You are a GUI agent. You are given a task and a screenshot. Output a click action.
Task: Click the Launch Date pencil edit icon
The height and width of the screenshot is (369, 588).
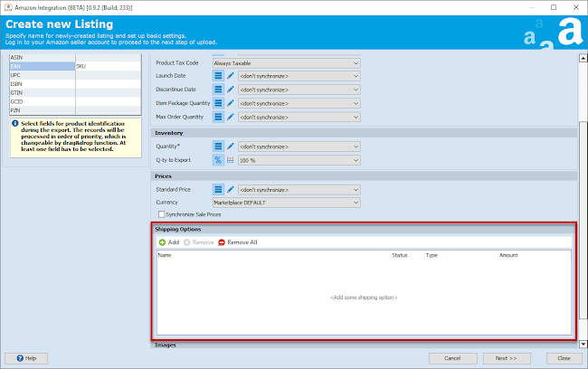click(x=231, y=76)
